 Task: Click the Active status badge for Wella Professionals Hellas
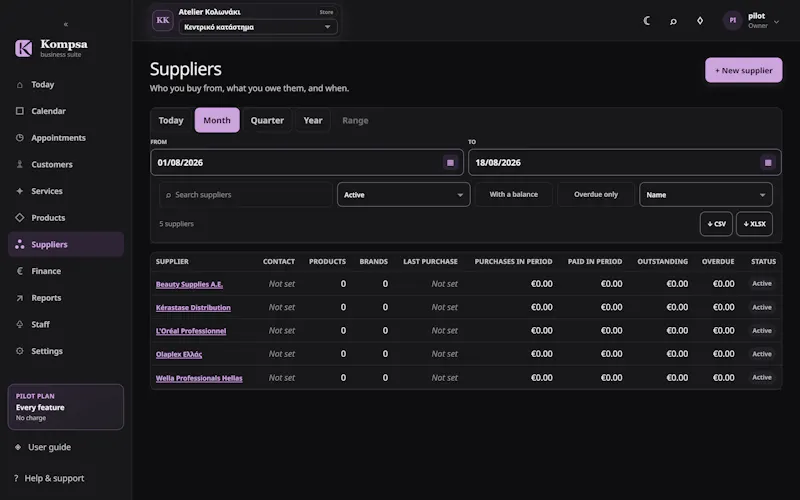(x=762, y=378)
